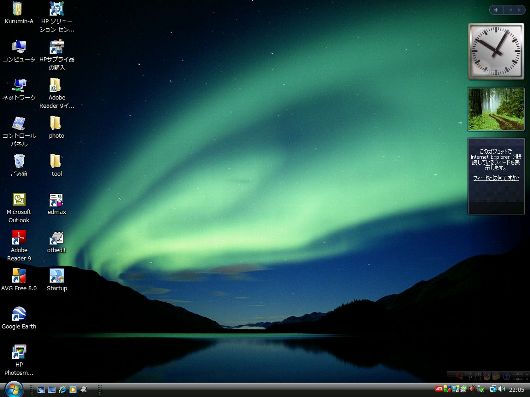Open the Windows Start menu orb

point(14,389)
